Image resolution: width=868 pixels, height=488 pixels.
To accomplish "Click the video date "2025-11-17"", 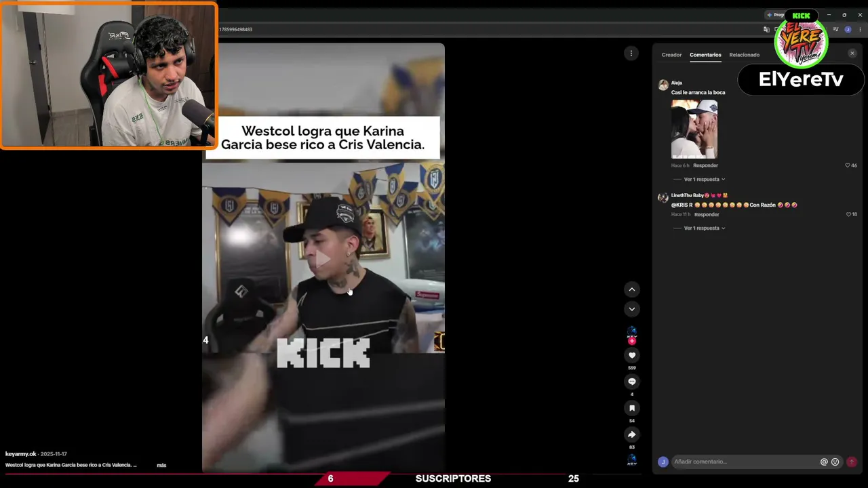I will pyautogui.click(x=54, y=454).
